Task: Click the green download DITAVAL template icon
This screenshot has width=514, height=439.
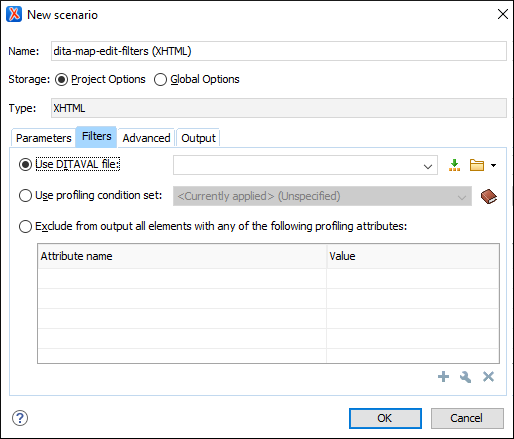Action: pyautogui.click(x=454, y=165)
